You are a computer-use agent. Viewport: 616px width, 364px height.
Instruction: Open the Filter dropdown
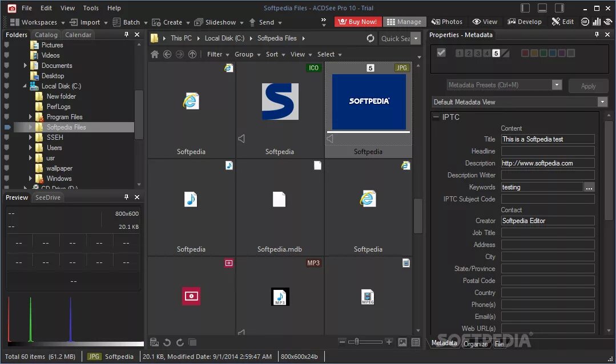pyautogui.click(x=218, y=54)
